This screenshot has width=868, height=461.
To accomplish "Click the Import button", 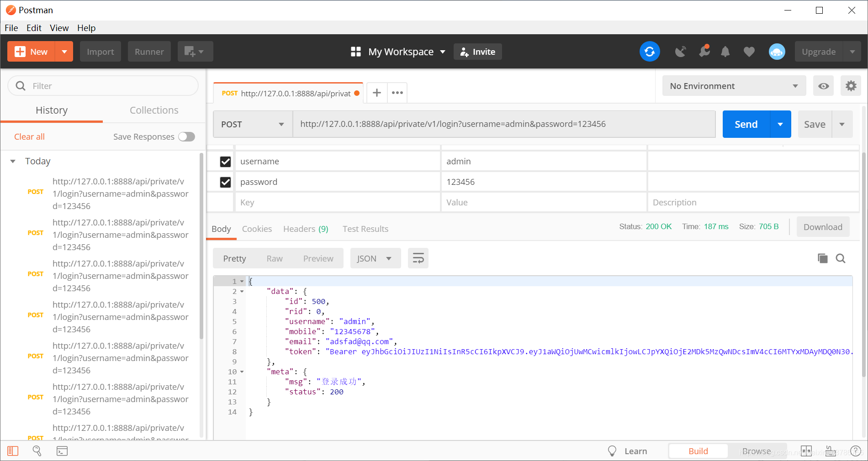I will tap(100, 52).
